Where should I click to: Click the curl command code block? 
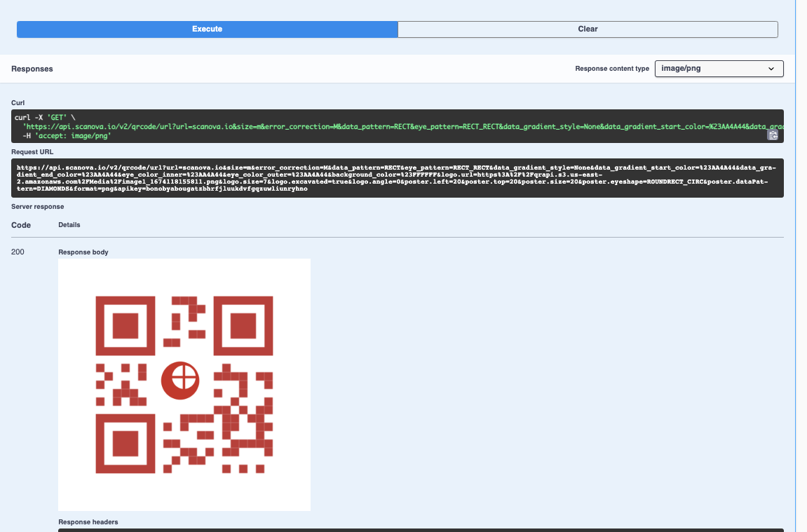(x=398, y=126)
